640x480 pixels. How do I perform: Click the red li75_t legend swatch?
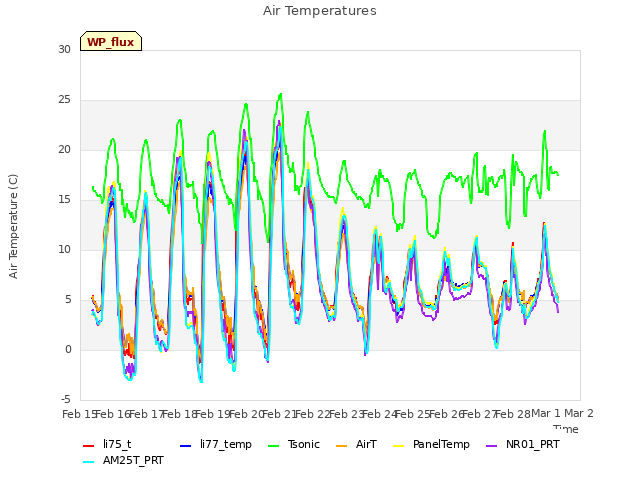[x=89, y=445]
